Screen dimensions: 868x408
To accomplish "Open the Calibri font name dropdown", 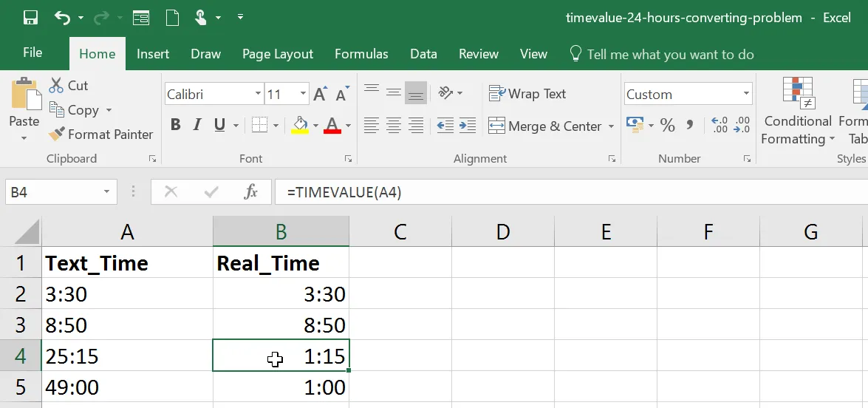I will coord(258,94).
